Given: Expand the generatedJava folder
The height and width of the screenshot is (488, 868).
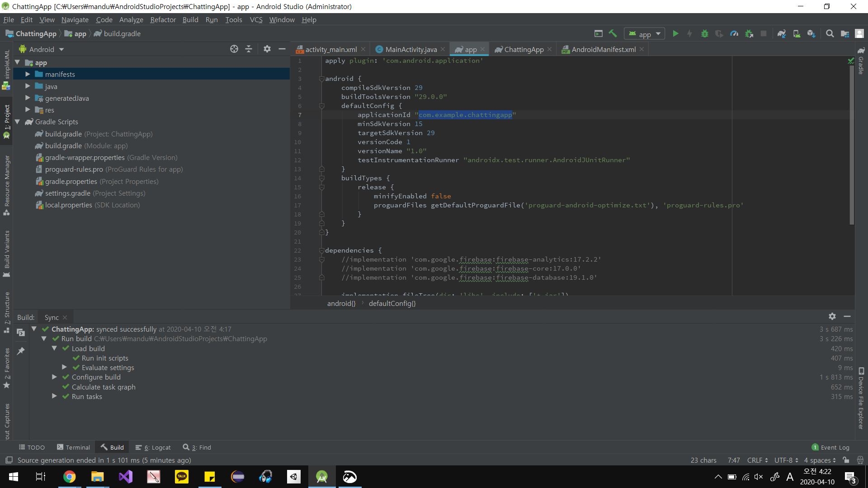Looking at the screenshot, I should pos(28,98).
